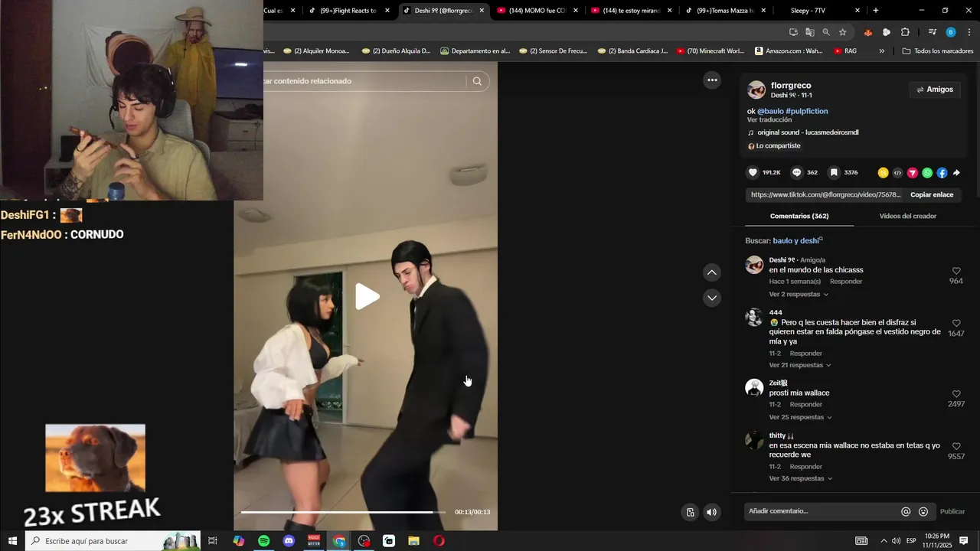The width and height of the screenshot is (980, 551).
Task: Open the media controls music icon
Action: click(932, 32)
